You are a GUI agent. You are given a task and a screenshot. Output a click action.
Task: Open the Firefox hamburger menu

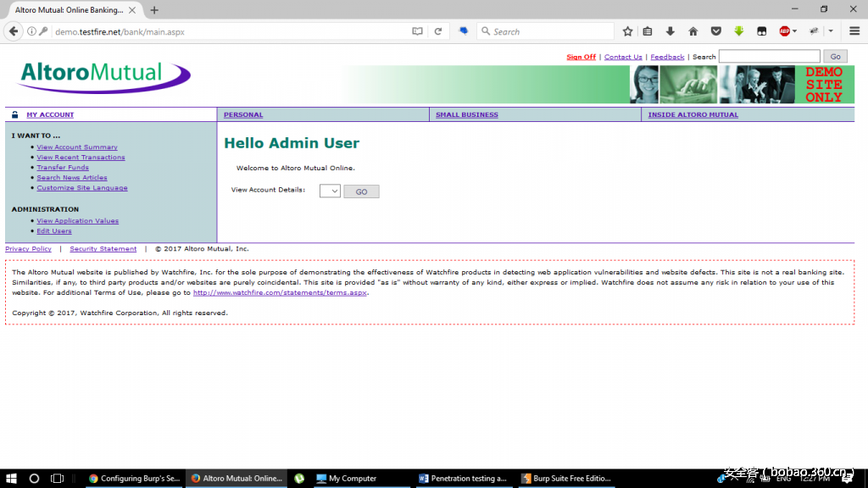(854, 30)
